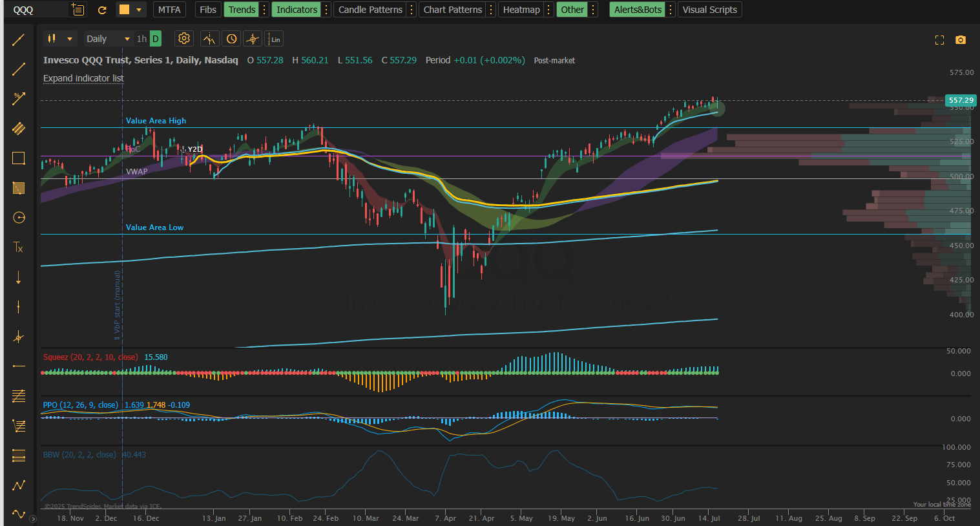The image size is (980, 526).
Task: Choose the zigzag polyline drawing tool
Action: [19, 485]
